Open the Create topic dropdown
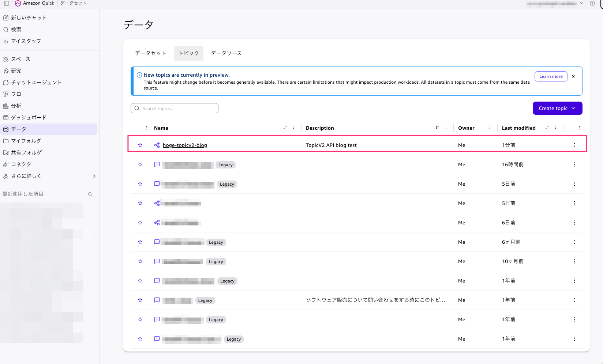Screen dimensions: 603x364 pyautogui.click(x=557, y=108)
